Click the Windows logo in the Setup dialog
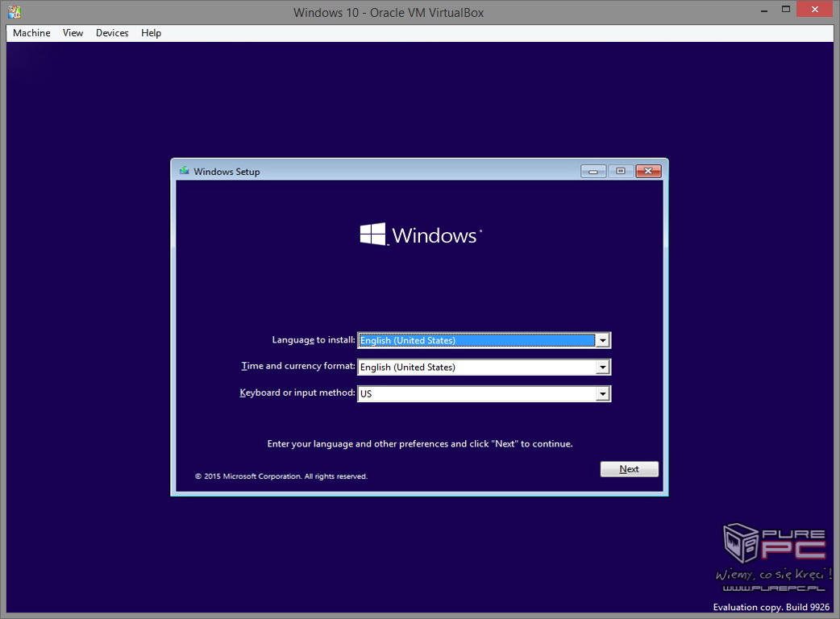Screen dimensions: 840x619 click(421, 235)
